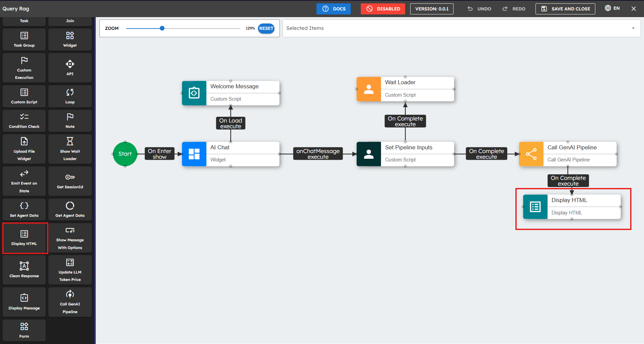Select the Loop node in the sidebar
The image size is (644, 344).
pos(70,96)
